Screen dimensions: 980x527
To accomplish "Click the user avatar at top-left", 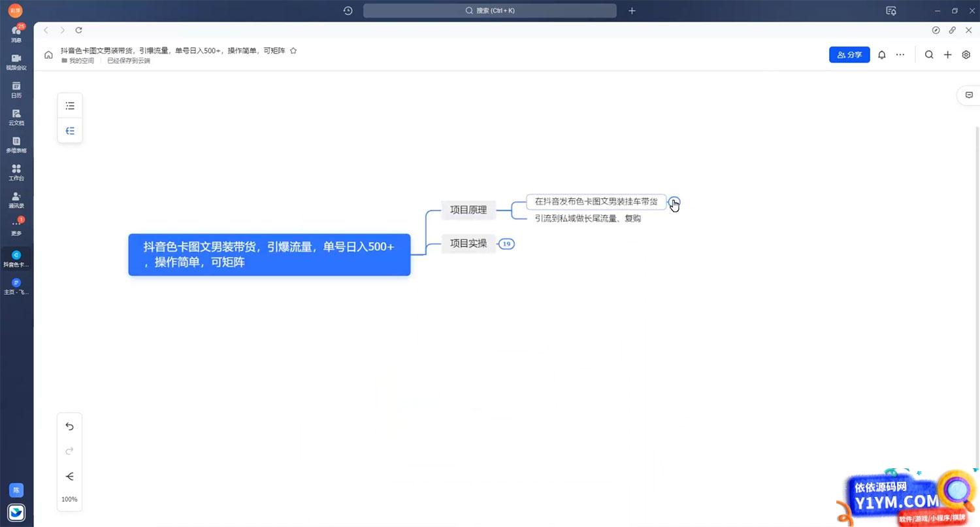I will (16, 10).
